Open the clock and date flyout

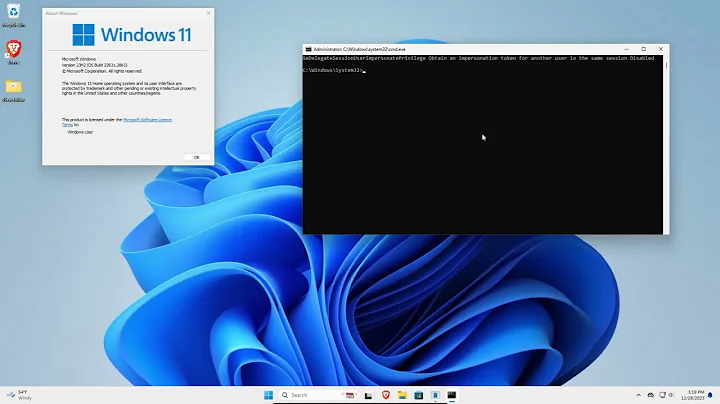click(693, 395)
